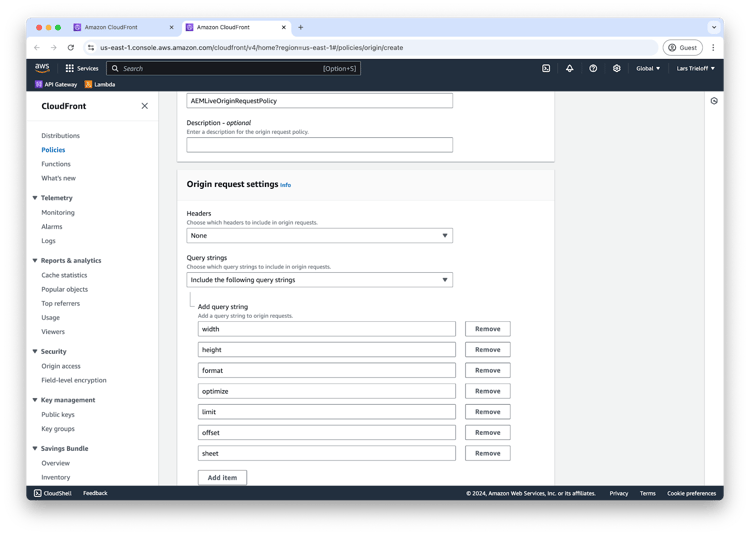
Task: Open Viewers report
Action: pos(53,331)
